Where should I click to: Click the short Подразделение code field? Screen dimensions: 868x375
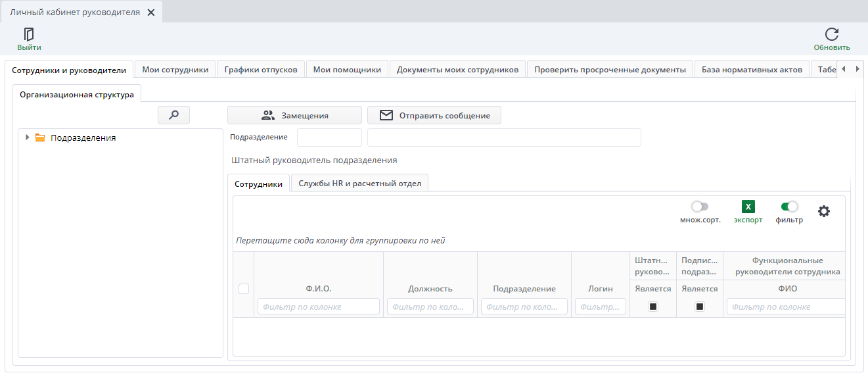[x=329, y=137]
